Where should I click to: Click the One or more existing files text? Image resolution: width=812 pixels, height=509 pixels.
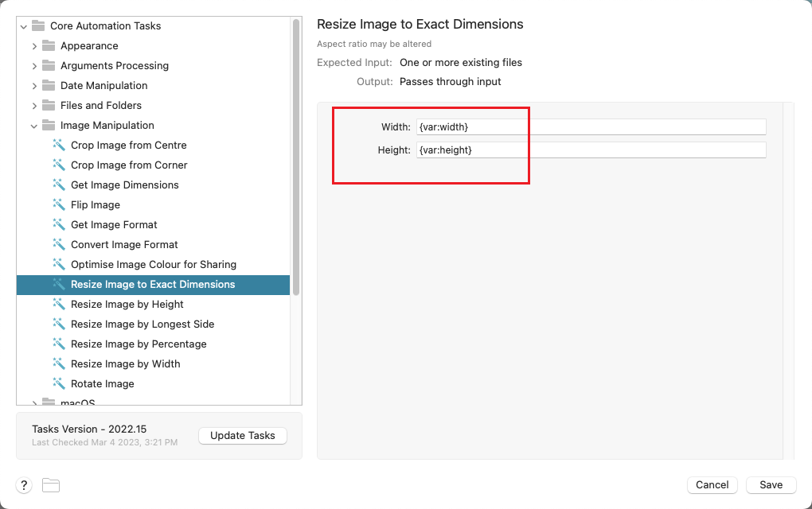click(x=461, y=63)
